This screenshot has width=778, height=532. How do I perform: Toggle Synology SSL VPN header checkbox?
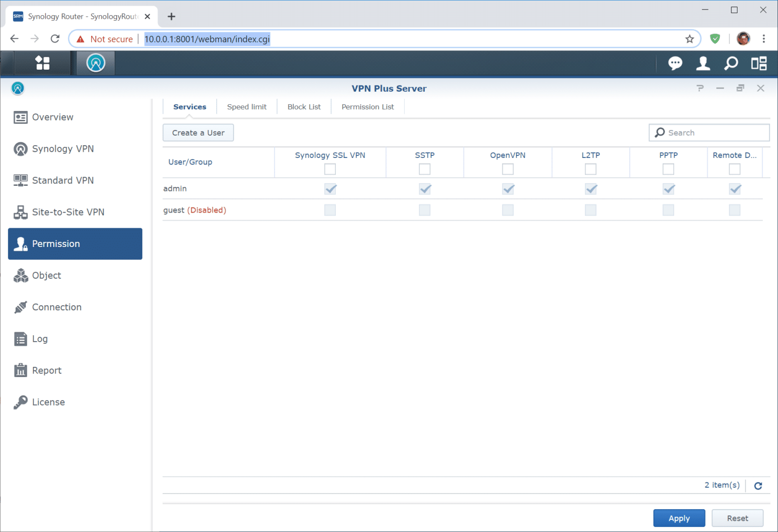click(330, 169)
